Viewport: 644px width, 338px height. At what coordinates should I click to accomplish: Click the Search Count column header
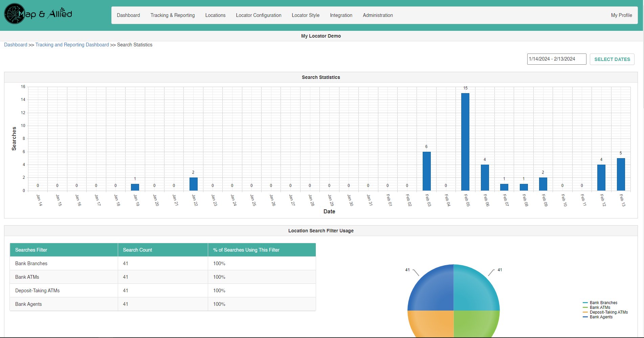click(x=163, y=250)
